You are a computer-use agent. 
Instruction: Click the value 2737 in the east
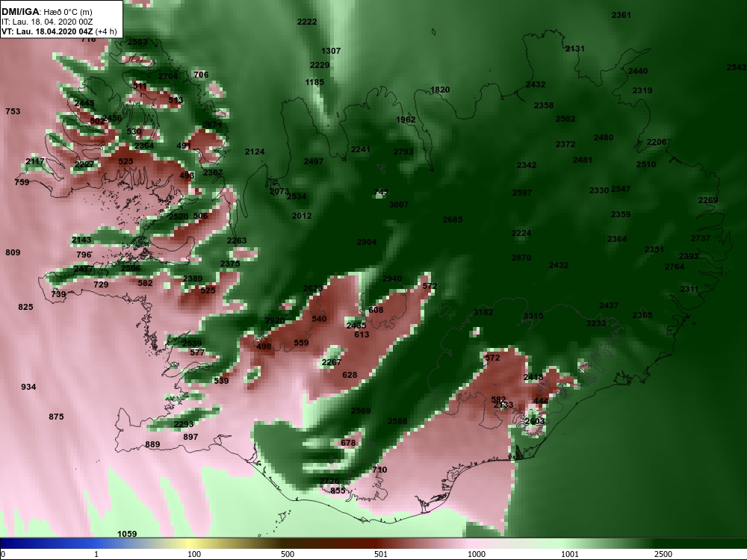click(701, 238)
